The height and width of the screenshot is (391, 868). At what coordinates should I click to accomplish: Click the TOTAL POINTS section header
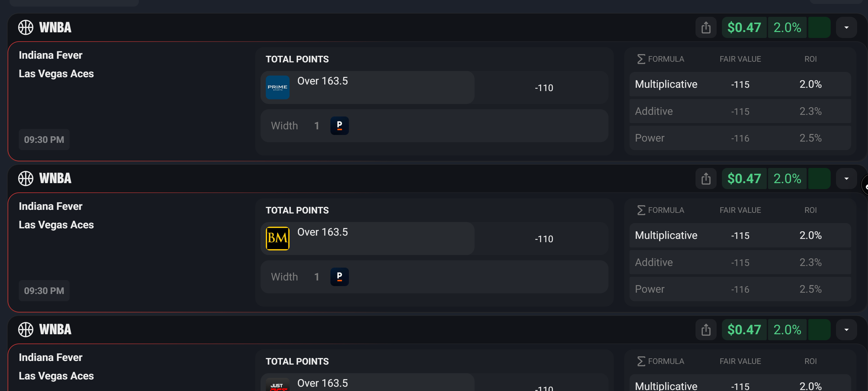[x=297, y=59]
